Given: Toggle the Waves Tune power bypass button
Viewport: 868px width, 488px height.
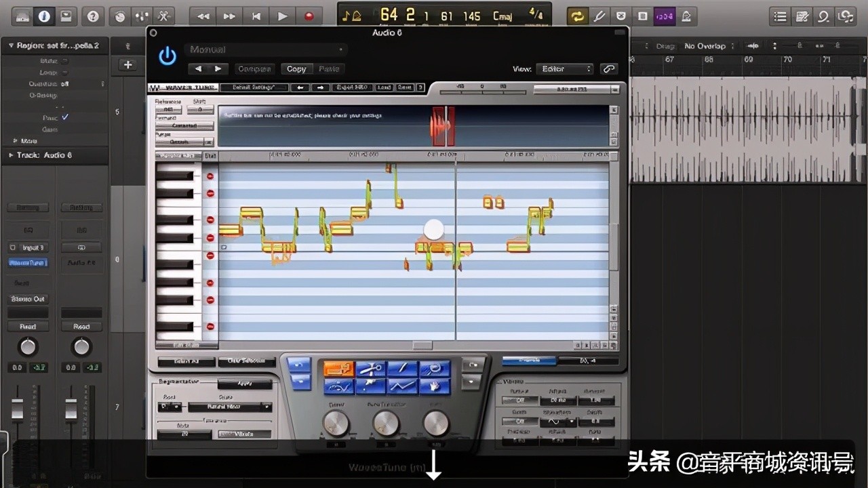Looking at the screenshot, I should 167,56.
